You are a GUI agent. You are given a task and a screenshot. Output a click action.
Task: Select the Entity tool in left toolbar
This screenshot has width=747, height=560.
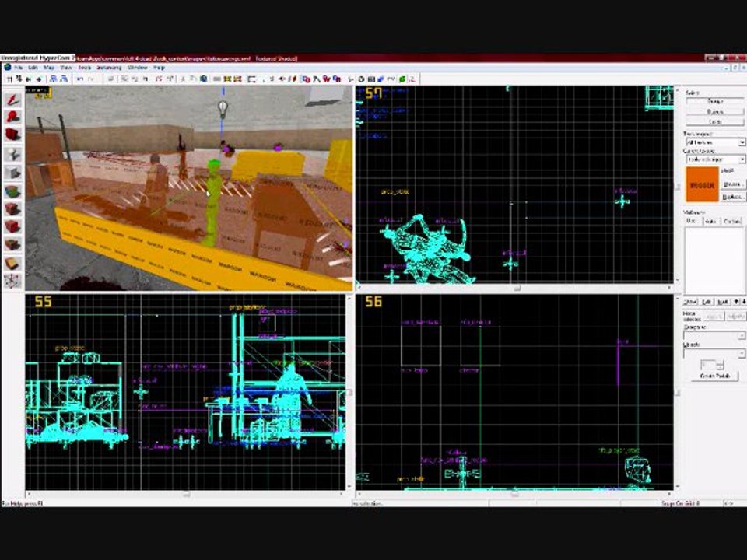[x=12, y=154]
